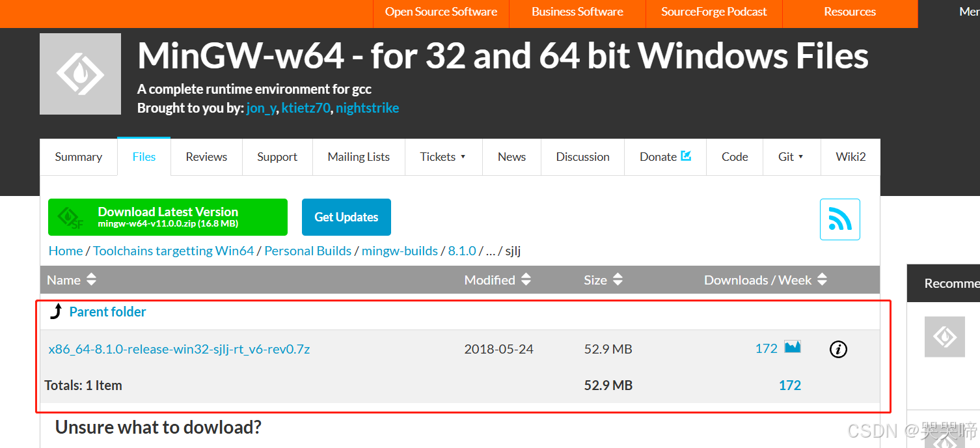Open mingw-builds breadcrumb link
980x448 pixels.
pos(400,251)
